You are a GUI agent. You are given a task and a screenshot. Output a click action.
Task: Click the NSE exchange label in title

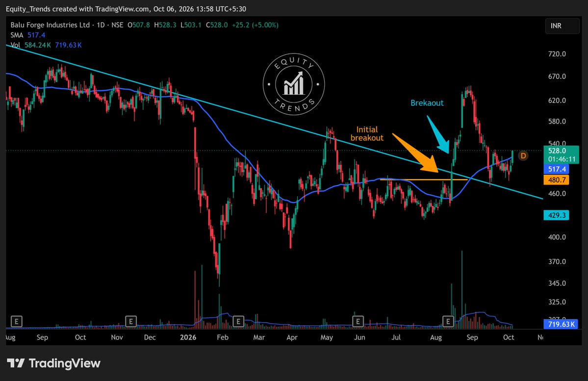tap(117, 25)
